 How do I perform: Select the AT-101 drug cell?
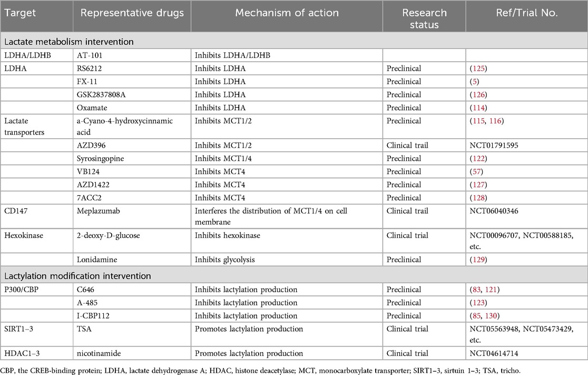pos(132,55)
